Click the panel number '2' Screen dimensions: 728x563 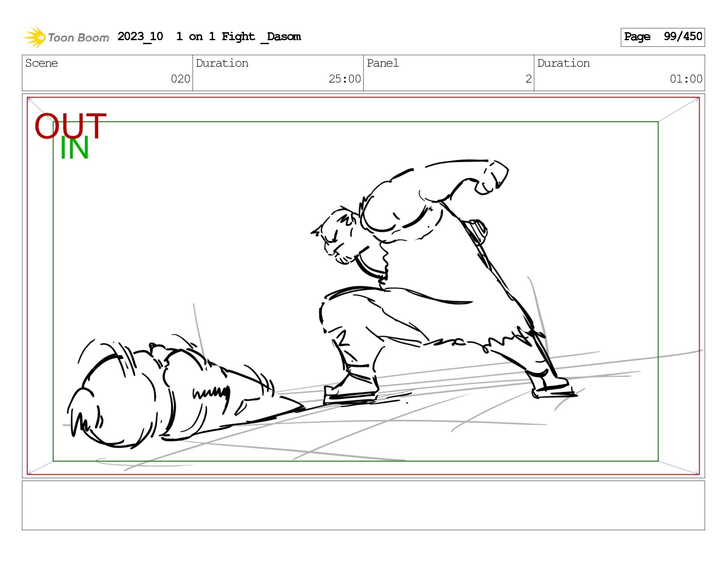click(x=528, y=79)
